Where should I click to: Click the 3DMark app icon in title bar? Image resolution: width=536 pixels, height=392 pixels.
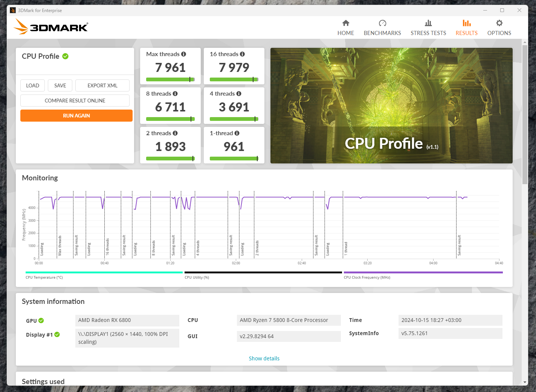pos(13,10)
